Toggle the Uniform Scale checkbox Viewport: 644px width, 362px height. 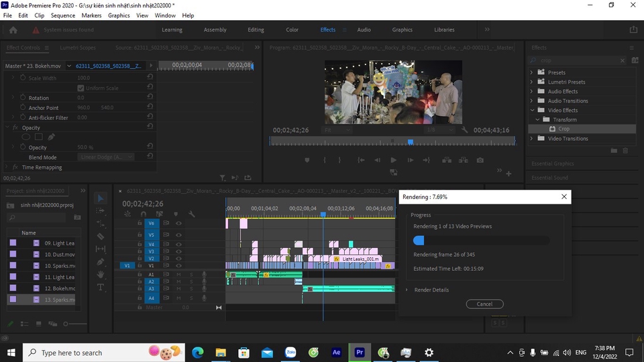81,88
